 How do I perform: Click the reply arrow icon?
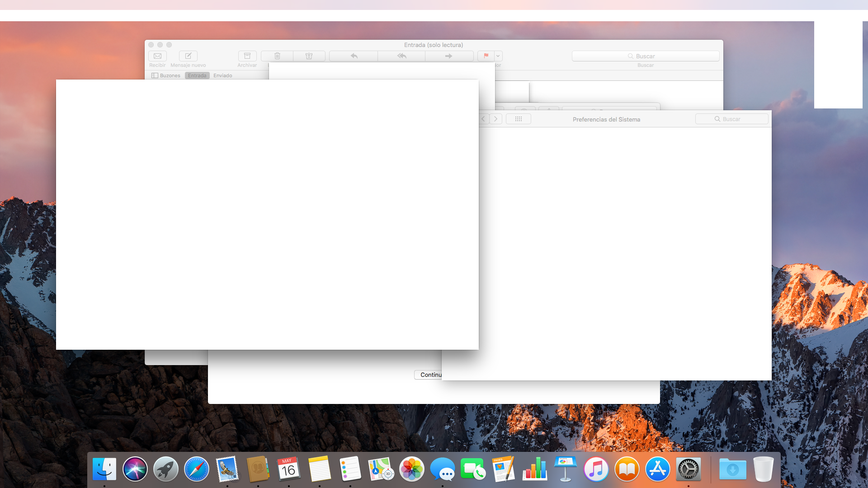click(x=354, y=56)
